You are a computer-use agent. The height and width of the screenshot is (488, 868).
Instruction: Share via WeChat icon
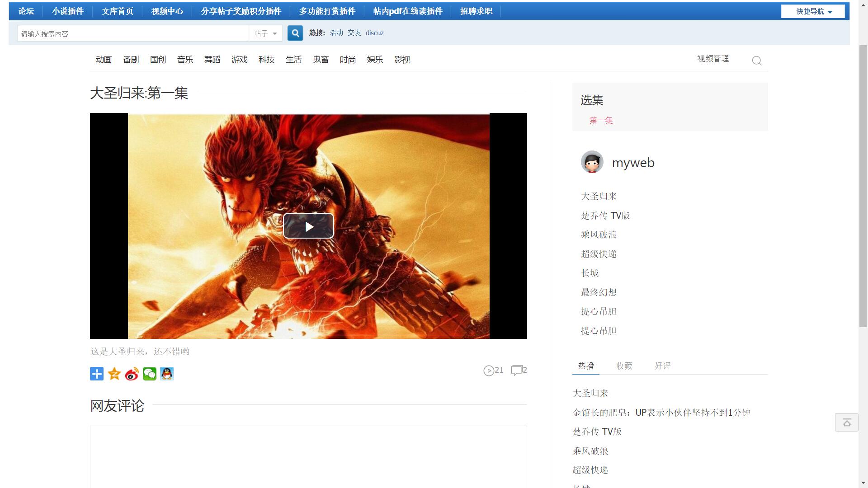[150, 374]
